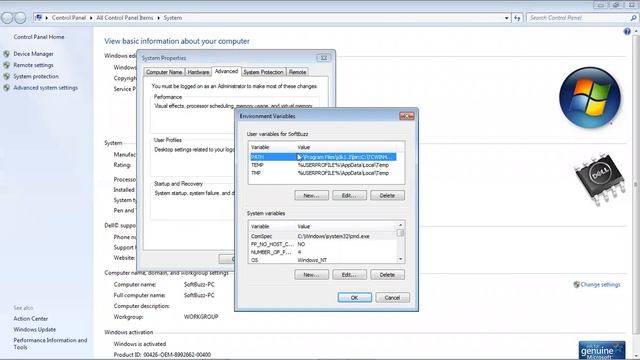Click the System protection shield icon
The image size is (640, 360).
click(7, 76)
